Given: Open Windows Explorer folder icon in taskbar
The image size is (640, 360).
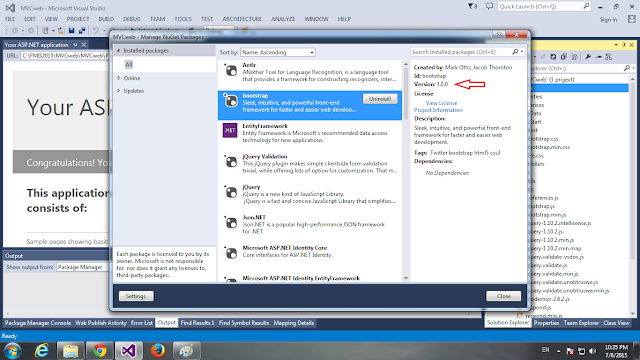Looking at the screenshot, I should point(70,351).
